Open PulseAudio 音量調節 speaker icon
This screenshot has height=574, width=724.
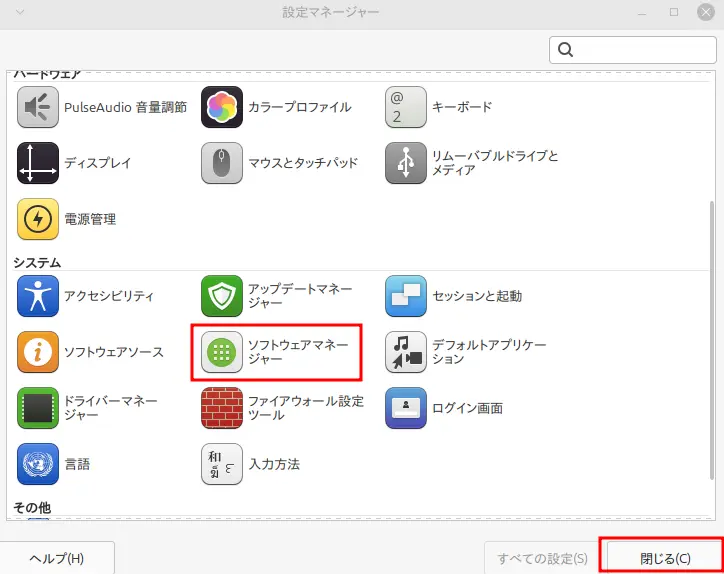(38, 107)
